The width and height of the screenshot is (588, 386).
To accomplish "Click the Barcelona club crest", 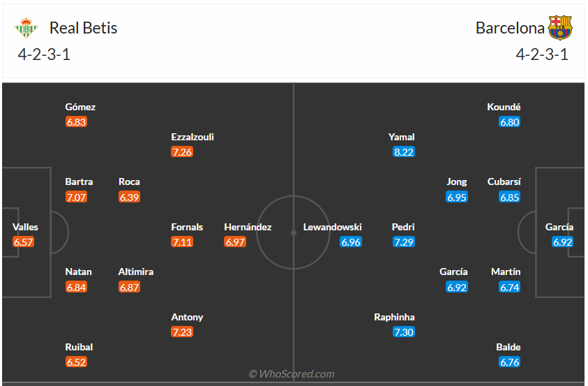I will coord(560,28).
